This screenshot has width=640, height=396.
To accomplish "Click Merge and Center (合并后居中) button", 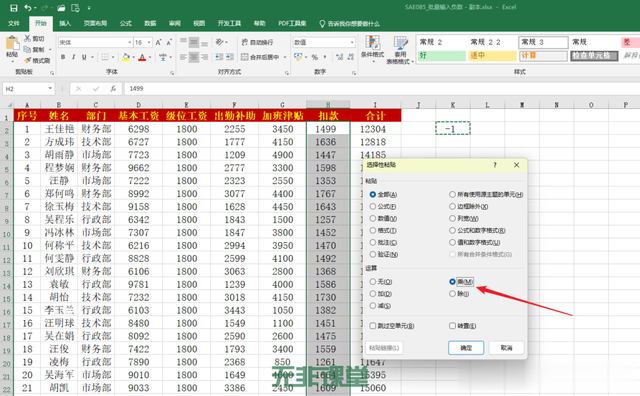I will tap(260, 57).
